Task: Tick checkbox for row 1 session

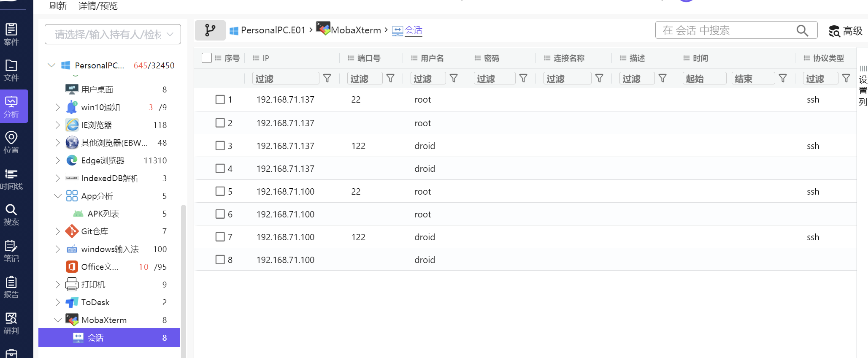Action: (220, 100)
